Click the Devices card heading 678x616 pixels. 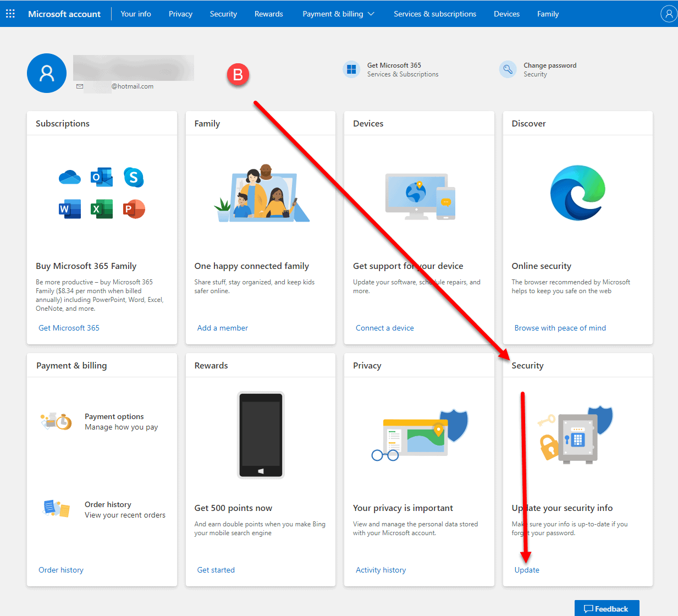point(368,123)
